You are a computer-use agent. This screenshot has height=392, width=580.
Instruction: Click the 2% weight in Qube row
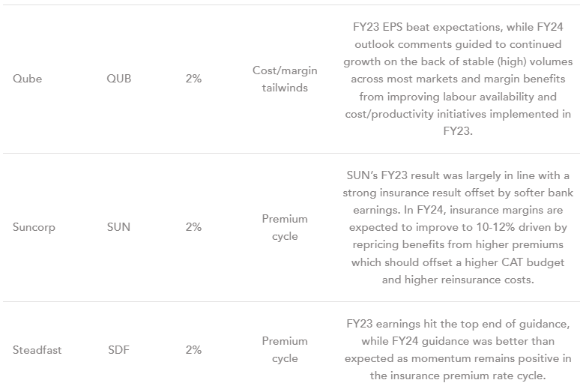click(193, 79)
